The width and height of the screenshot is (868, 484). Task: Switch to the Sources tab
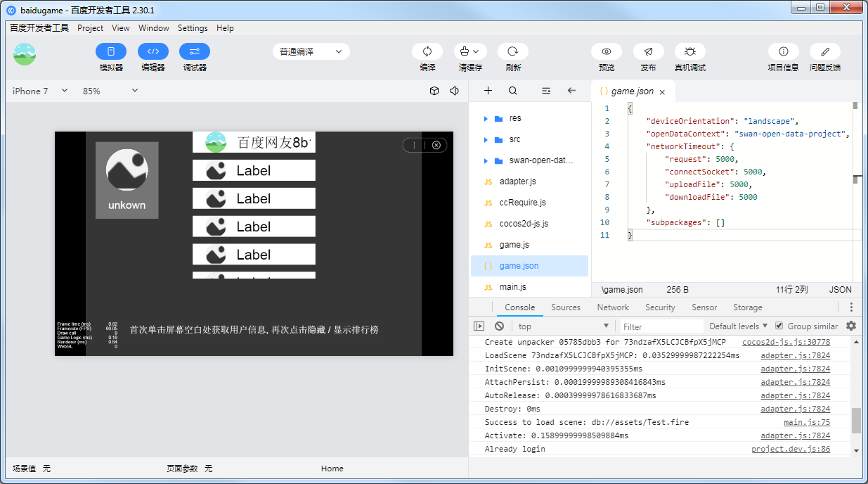click(566, 307)
